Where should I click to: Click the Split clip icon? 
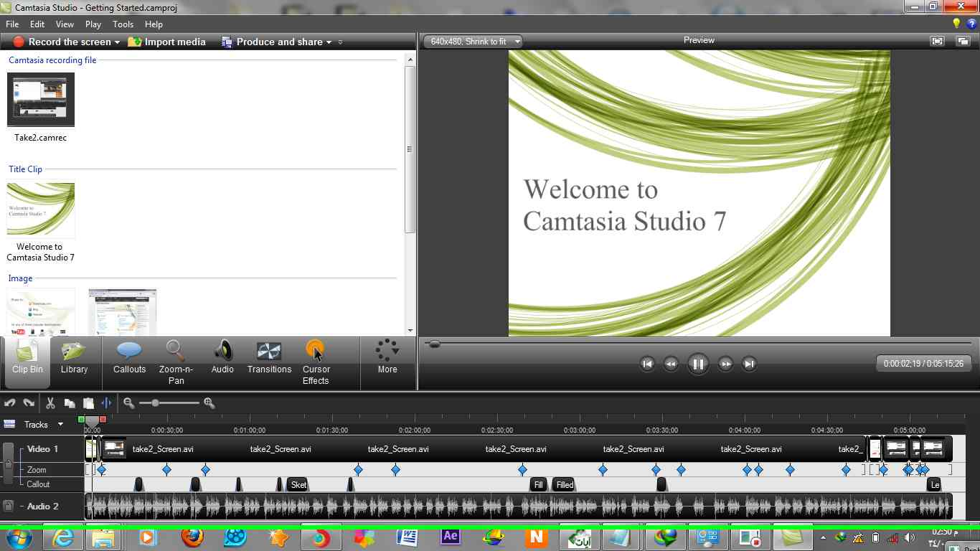tap(106, 403)
